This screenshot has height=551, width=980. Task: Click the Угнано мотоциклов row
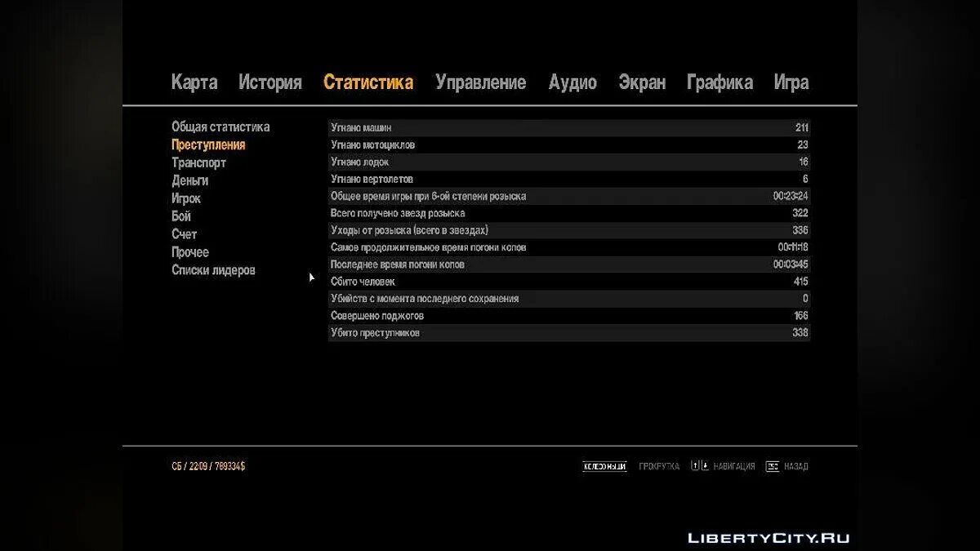coord(569,144)
